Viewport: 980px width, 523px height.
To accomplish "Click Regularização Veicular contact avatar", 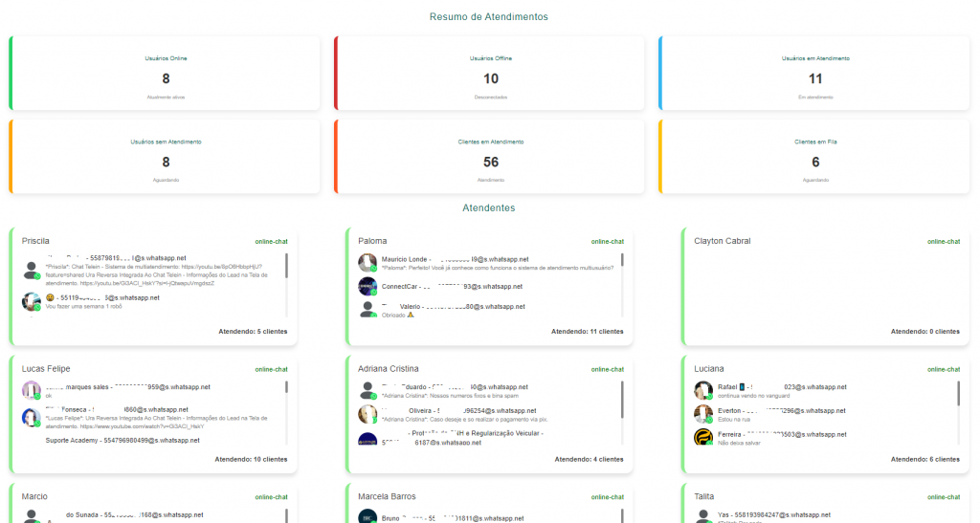I will tap(367, 439).
